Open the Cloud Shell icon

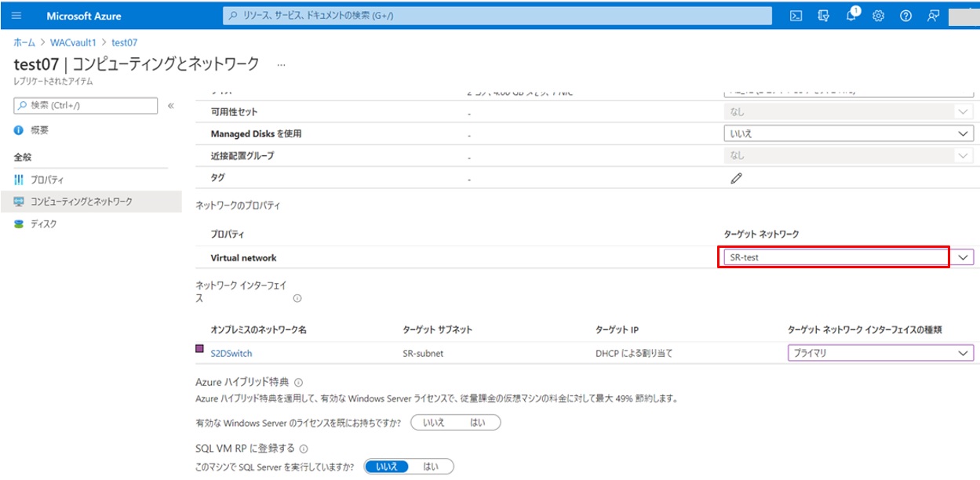coord(795,16)
